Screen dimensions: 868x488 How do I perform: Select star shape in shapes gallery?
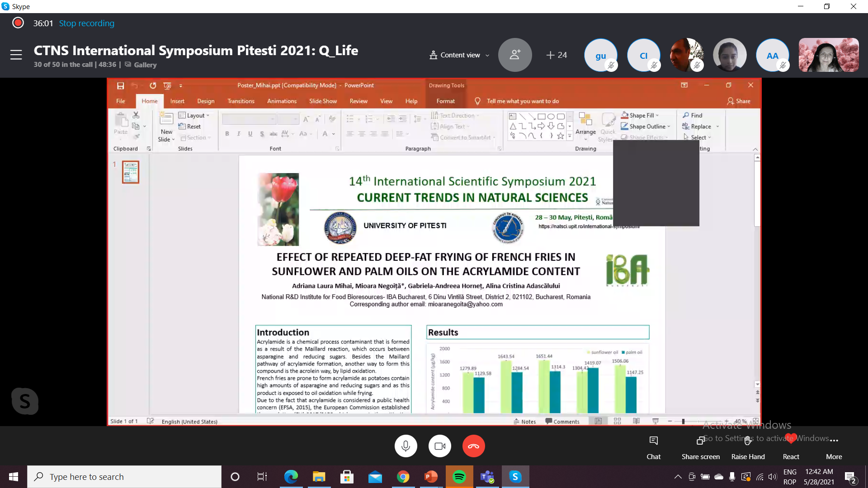561,136
